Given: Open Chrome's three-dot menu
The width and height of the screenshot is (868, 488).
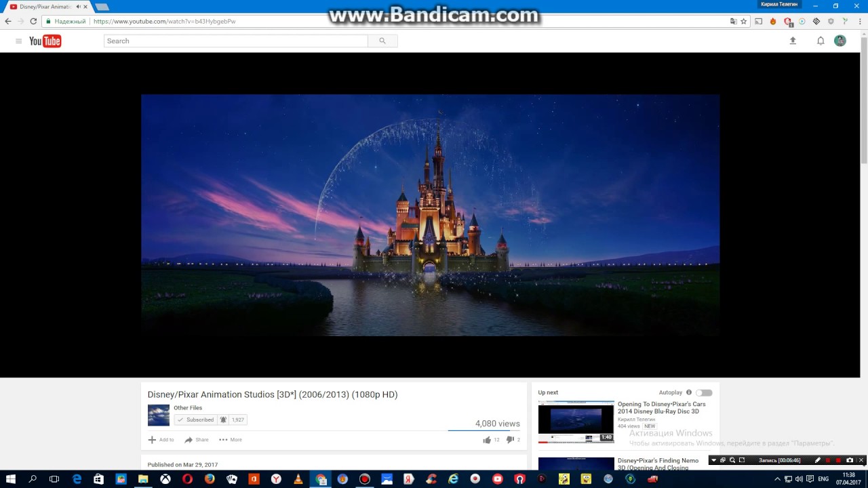Looking at the screenshot, I should pyautogui.click(x=859, y=21).
